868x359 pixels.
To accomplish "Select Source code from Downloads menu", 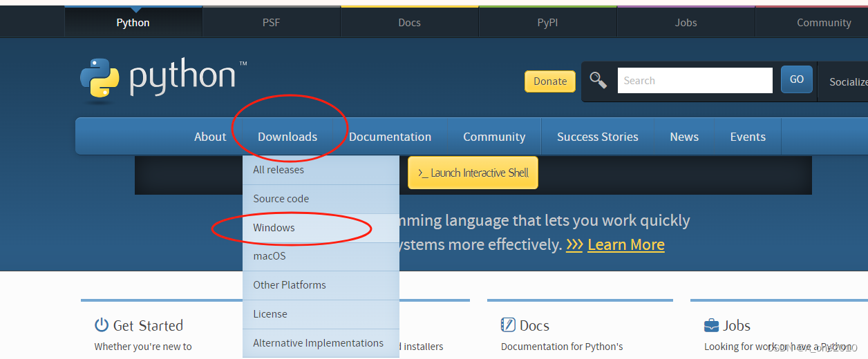I will coord(321,199).
